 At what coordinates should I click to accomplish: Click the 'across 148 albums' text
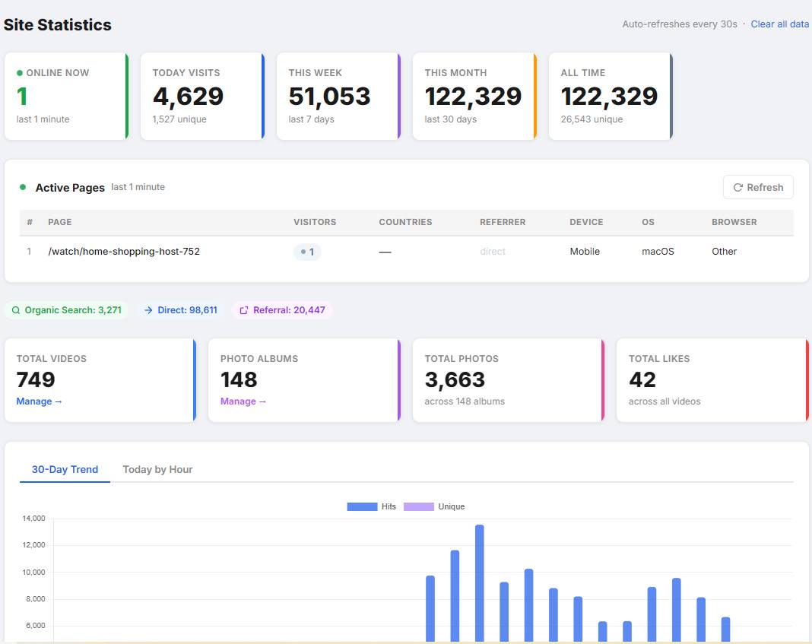click(x=465, y=401)
